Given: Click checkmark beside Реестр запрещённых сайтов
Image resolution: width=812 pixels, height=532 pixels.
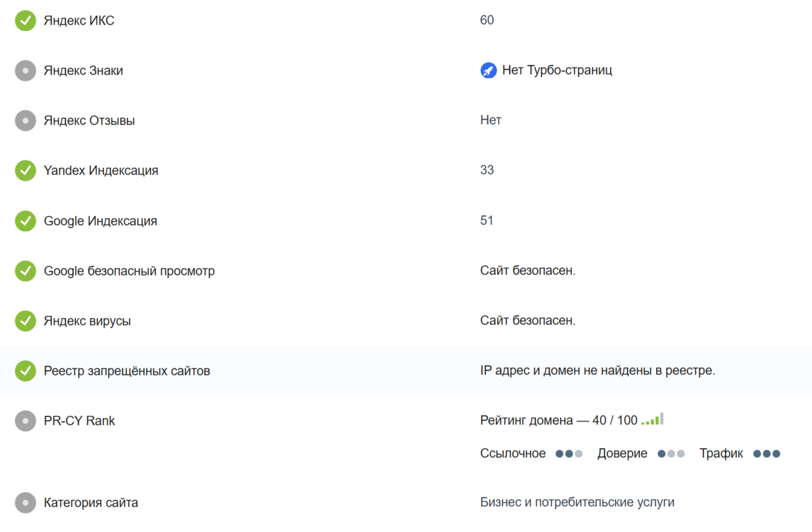Looking at the screenshot, I should click(25, 371).
